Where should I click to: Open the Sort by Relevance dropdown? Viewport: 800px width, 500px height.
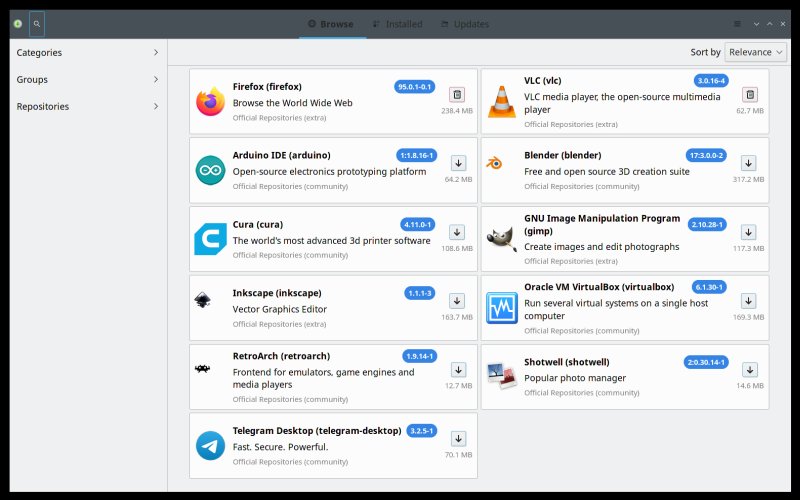pos(756,52)
